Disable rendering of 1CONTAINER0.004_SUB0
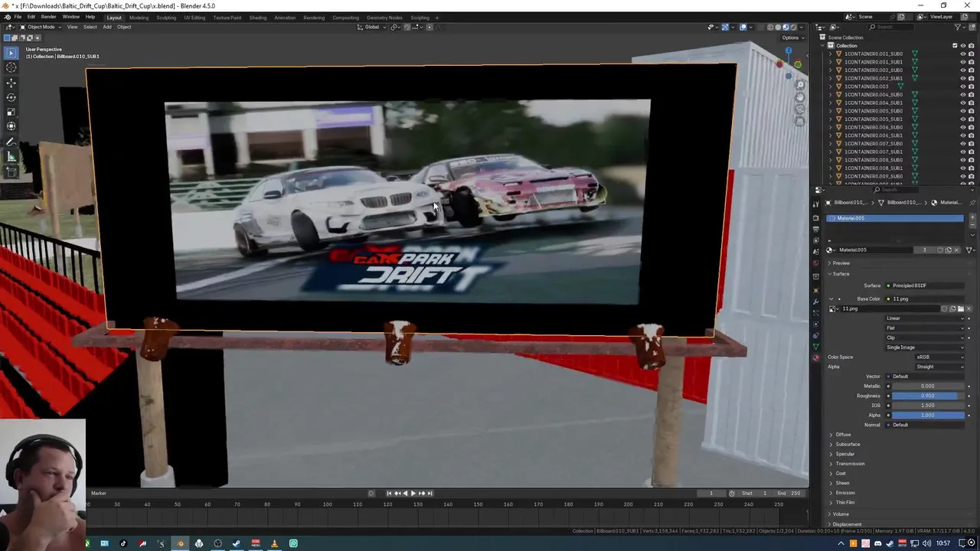The width and height of the screenshot is (980, 551). [x=972, y=95]
